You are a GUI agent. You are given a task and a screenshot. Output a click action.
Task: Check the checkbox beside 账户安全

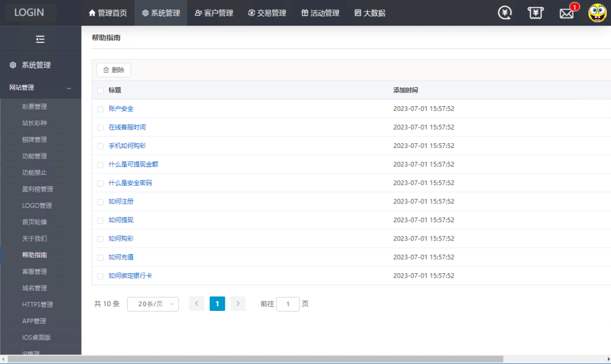point(100,109)
